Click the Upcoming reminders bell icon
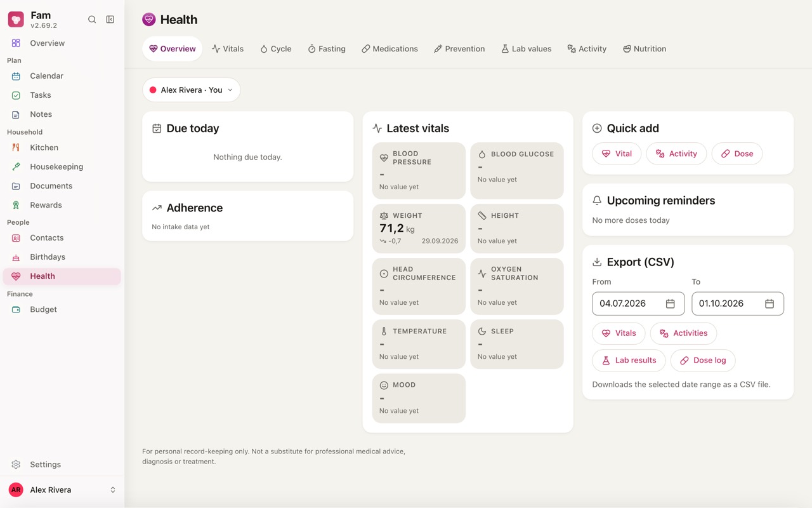The image size is (812, 508). [x=597, y=200]
